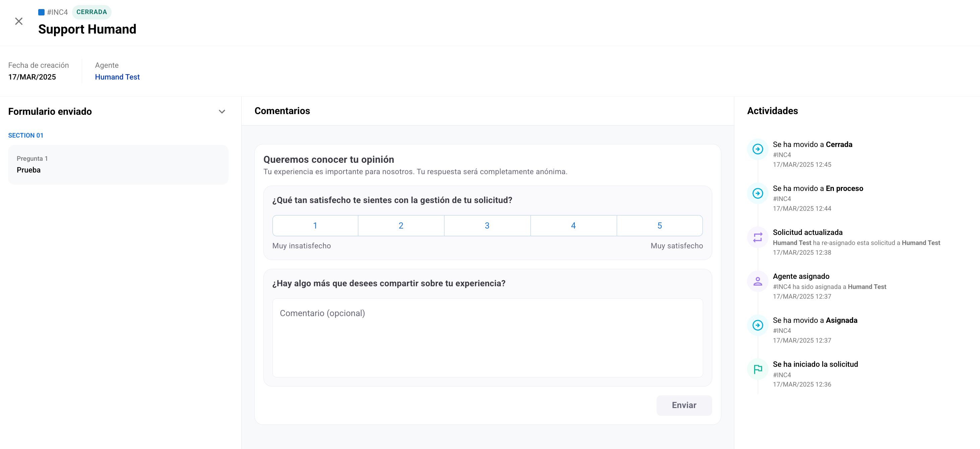
Task: Click the Pregunta 1 Prueba answer card
Action: tap(118, 164)
